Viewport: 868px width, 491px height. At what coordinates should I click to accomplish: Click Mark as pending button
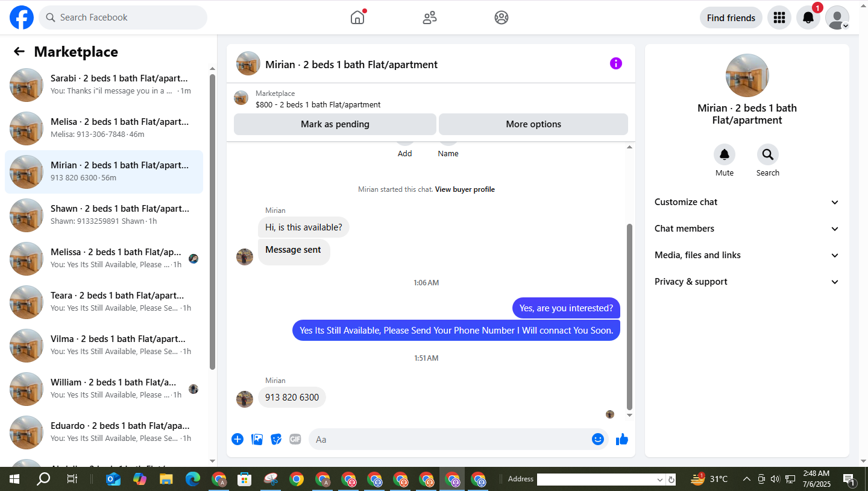[335, 124]
